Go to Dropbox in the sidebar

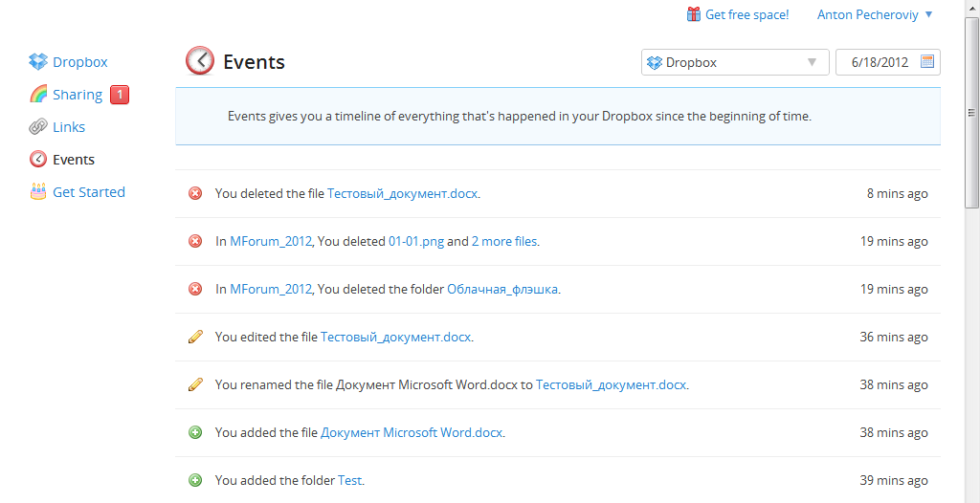(x=80, y=62)
